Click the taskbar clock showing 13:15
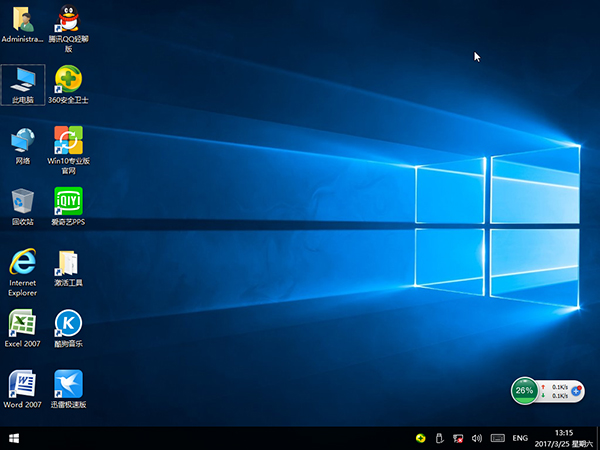 [x=563, y=438]
